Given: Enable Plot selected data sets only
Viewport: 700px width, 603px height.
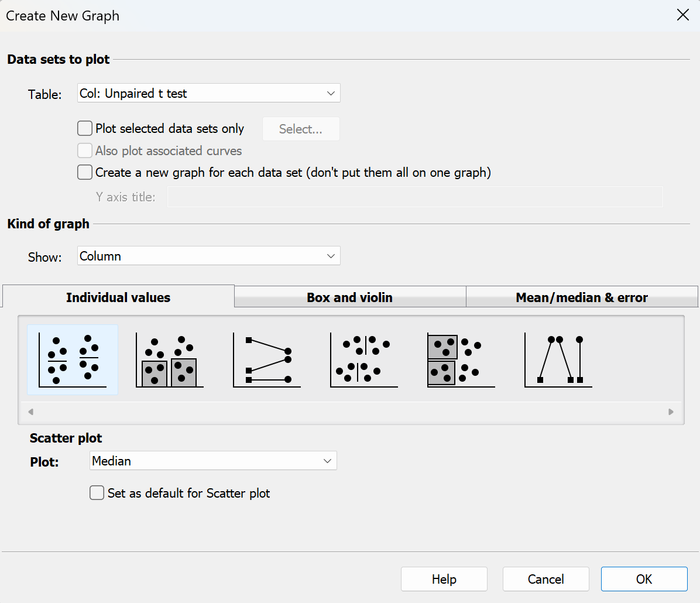Looking at the screenshot, I should click(x=84, y=128).
